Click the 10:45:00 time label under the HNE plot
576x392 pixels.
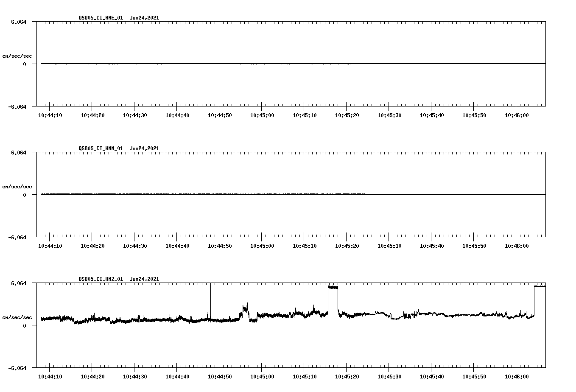262,115
